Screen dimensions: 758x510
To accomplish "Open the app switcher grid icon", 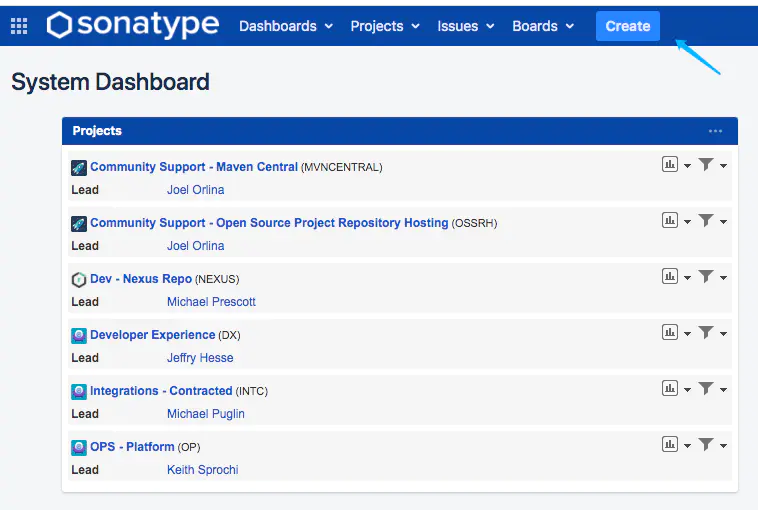I will pyautogui.click(x=19, y=26).
